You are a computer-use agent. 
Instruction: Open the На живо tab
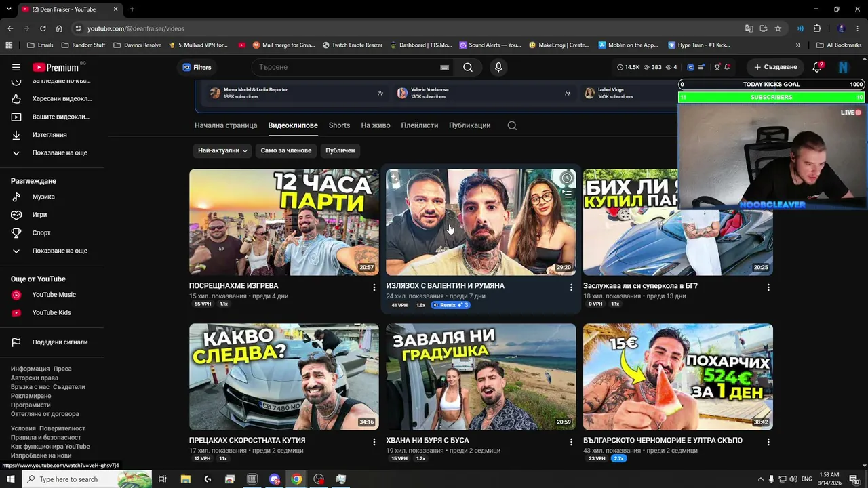[376, 125]
